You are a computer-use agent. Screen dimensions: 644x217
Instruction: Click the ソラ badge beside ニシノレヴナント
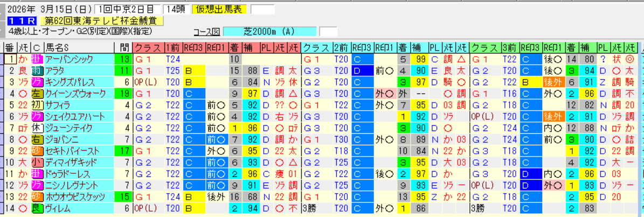click(x=36, y=186)
